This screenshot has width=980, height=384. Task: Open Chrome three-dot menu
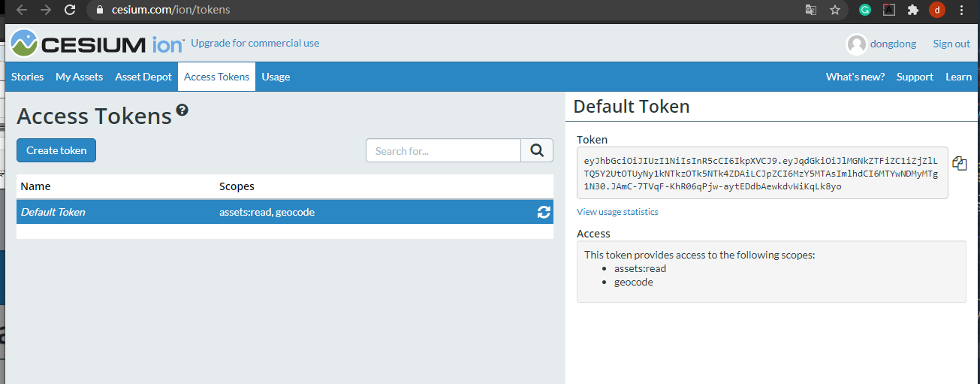click(962, 10)
